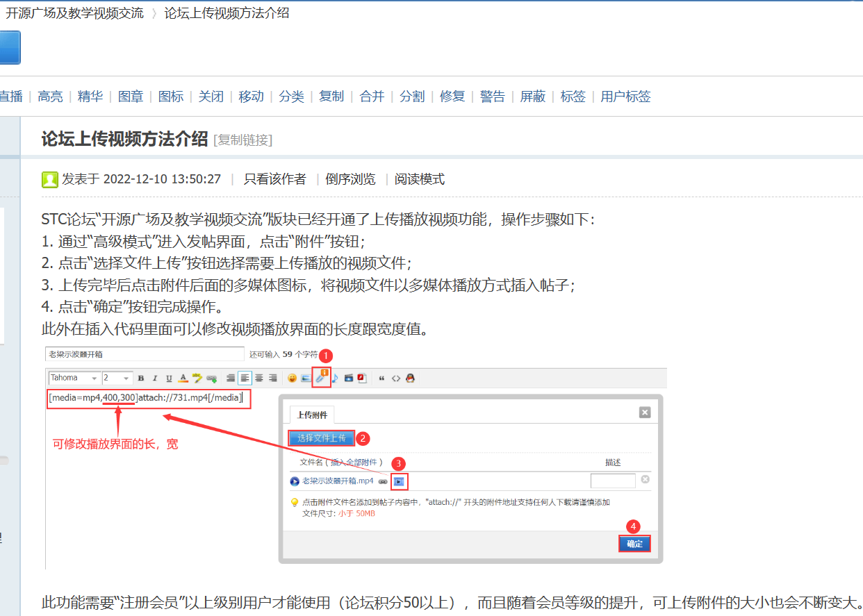The image size is (863, 616).
Task: Click the post date 2022-12-10 13:50:27
Action: (162, 179)
